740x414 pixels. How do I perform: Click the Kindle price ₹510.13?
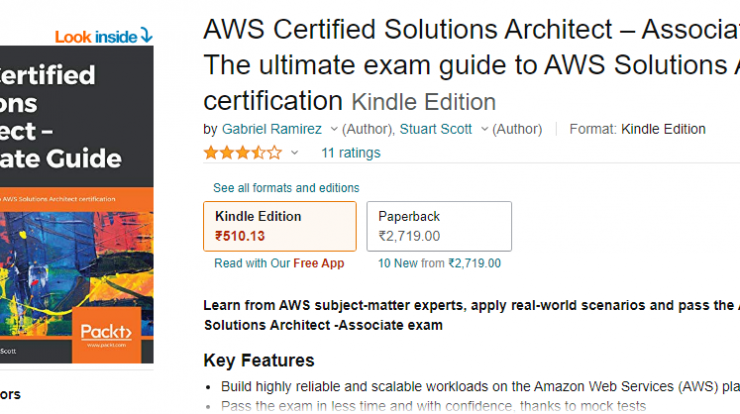240,236
